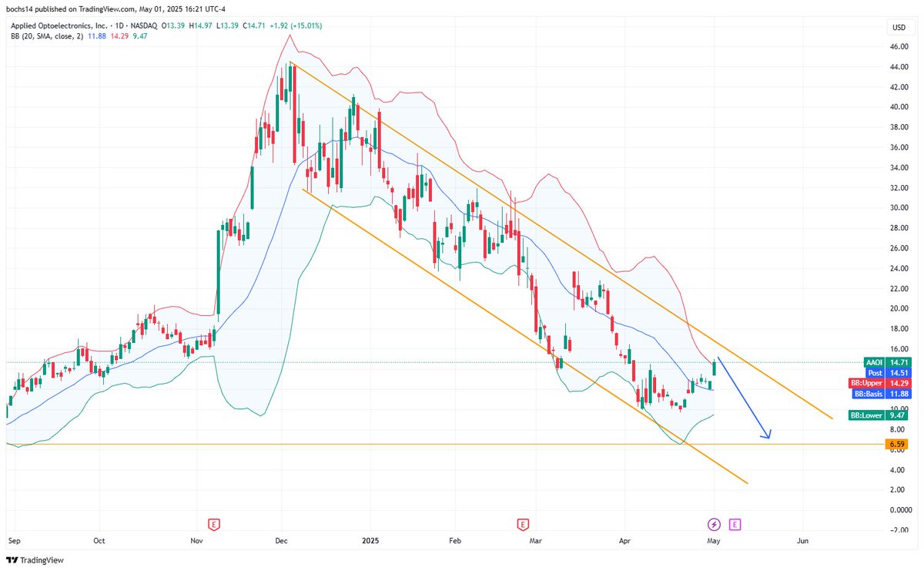Click the Applied Optoelectronics, Inc. symbol title
The height and width of the screenshot is (571, 924).
(x=58, y=25)
